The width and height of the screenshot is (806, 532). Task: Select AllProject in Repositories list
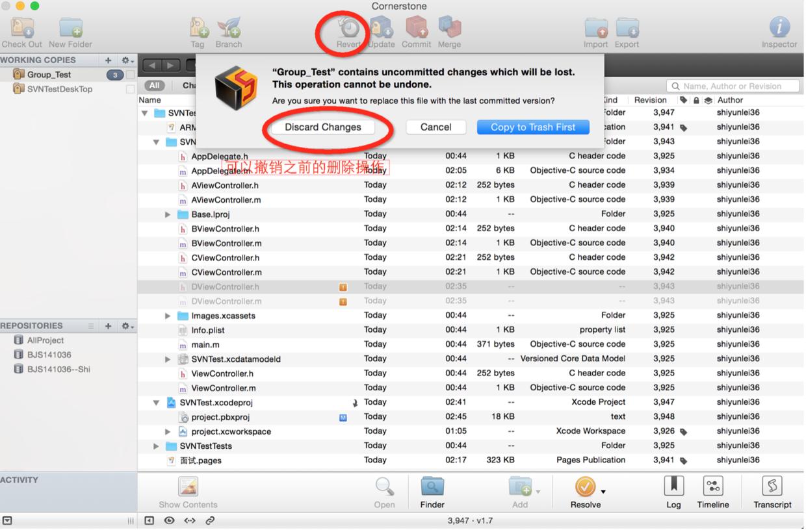[x=45, y=340]
